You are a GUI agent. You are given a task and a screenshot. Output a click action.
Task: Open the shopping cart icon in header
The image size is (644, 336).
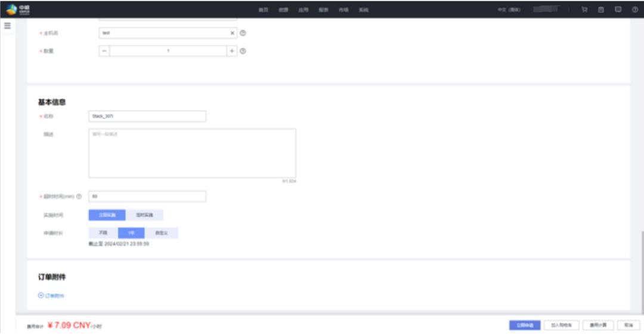pyautogui.click(x=584, y=10)
